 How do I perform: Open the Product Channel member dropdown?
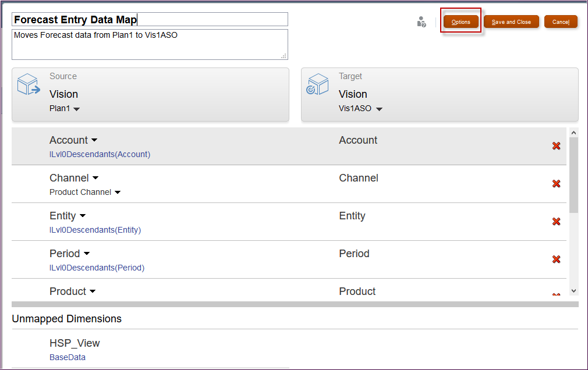118,193
